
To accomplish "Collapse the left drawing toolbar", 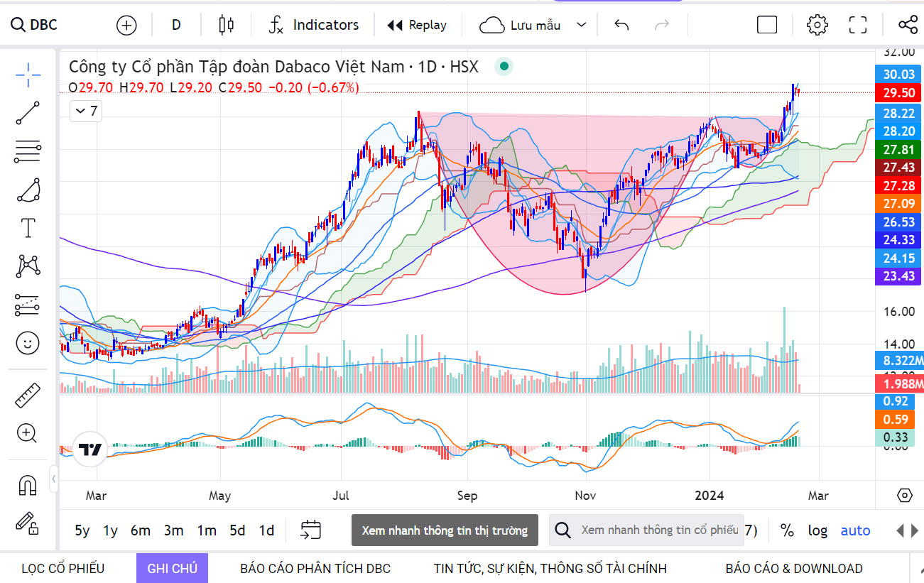I will pyautogui.click(x=54, y=479).
